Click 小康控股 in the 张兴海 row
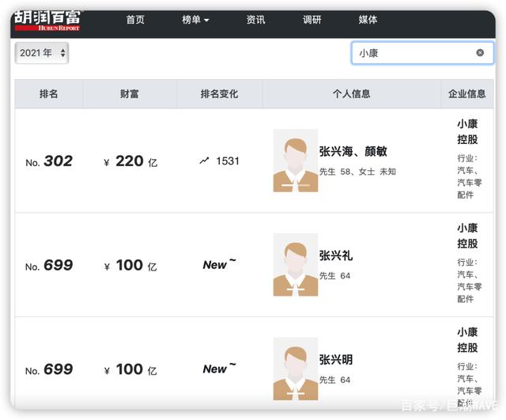 click(467, 132)
